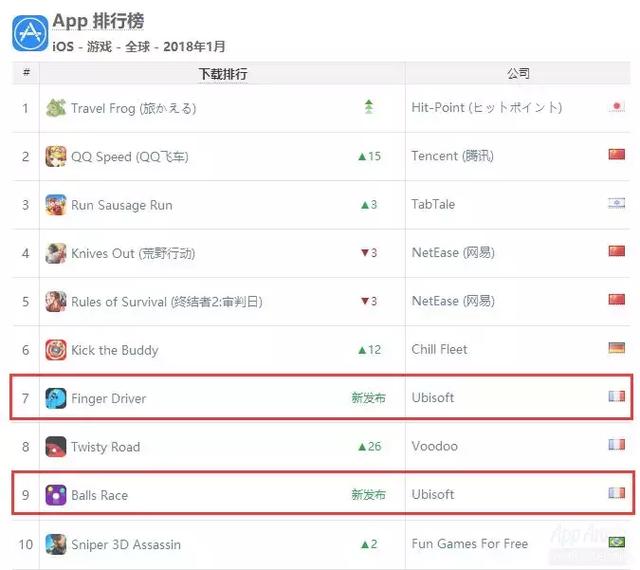This screenshot has width=640, height=570.
Task: Click the 公司 column header
Action: click(x=518, y=73)
